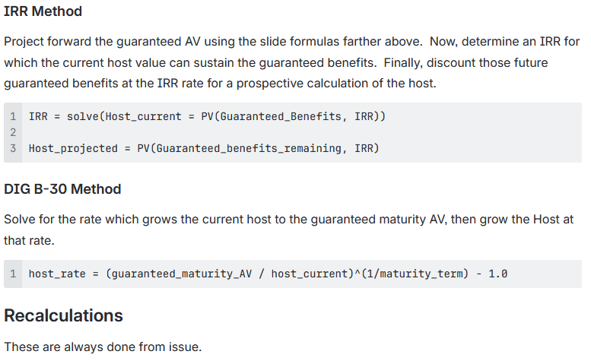Click the "IRR Method" heading
The width and height of the screenshot is (591, 364).
tap(43, 11)
